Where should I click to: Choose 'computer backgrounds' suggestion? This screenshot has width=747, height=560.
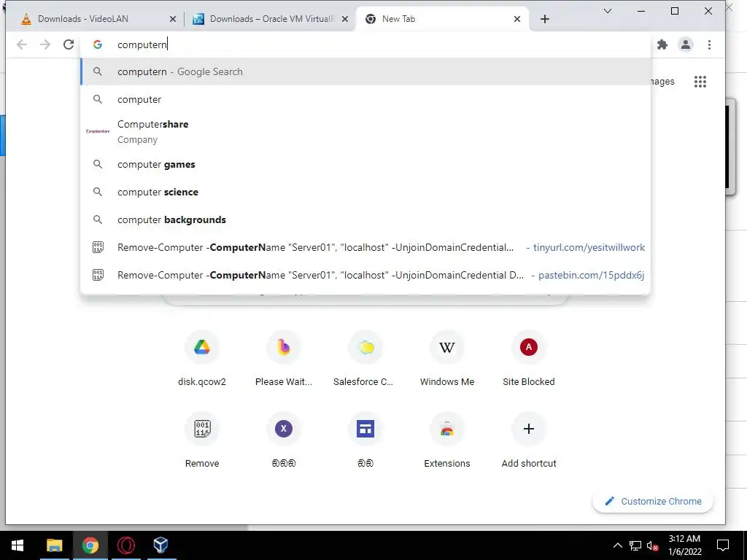coord(365,219)
